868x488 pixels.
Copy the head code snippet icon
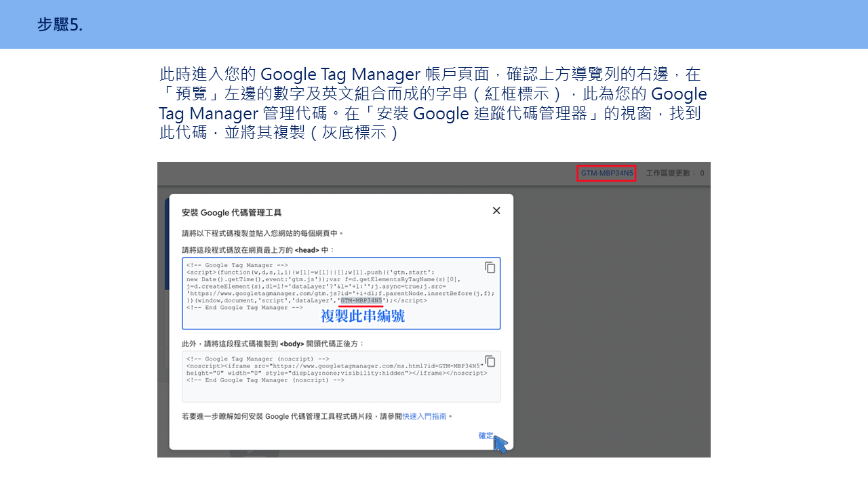[x=490, y=268]
